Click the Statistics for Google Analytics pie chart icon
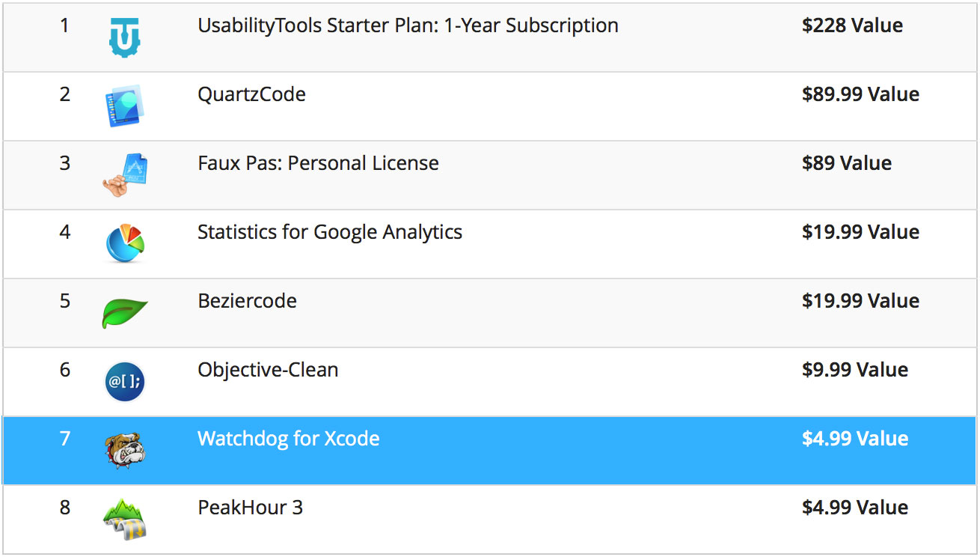Screen dimensions: 980x557 [125, 243]
